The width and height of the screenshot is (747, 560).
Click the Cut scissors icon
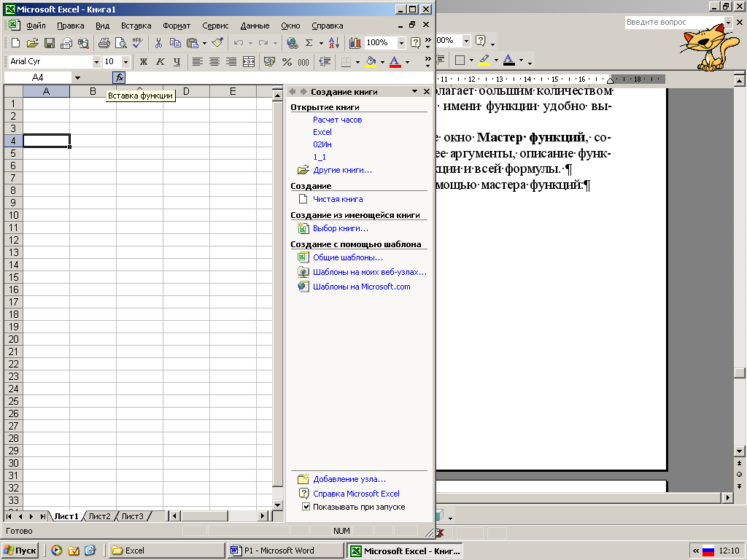pyautogui.click(x=158, y=43)
